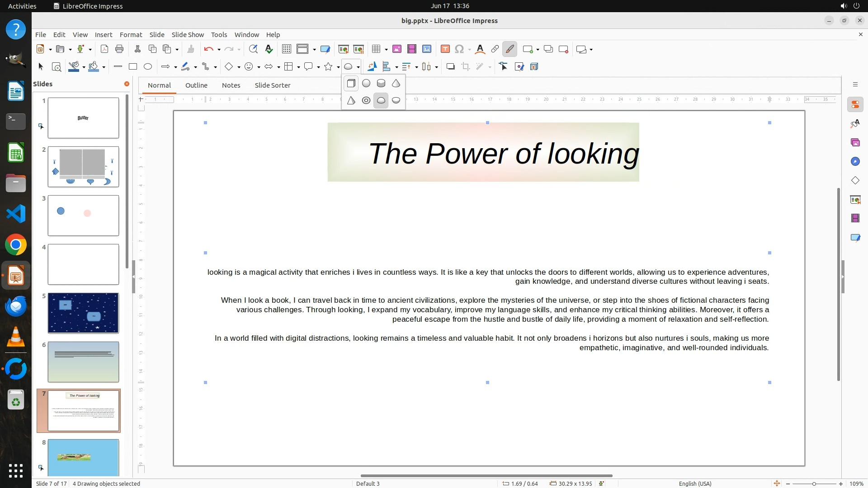
Task: Switch to the Slide Sorter tab
Action: [x=272, y=85]
